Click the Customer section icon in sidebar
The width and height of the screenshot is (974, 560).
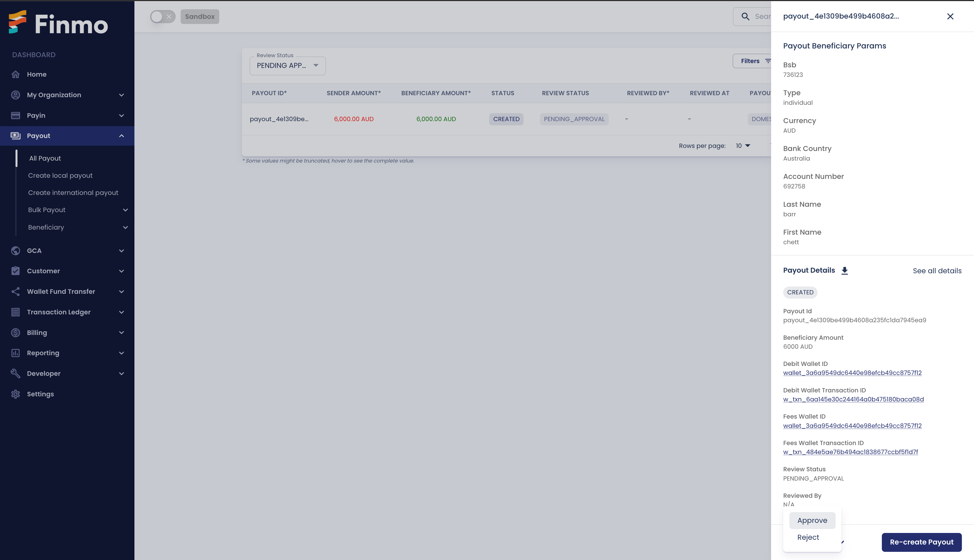16,271
